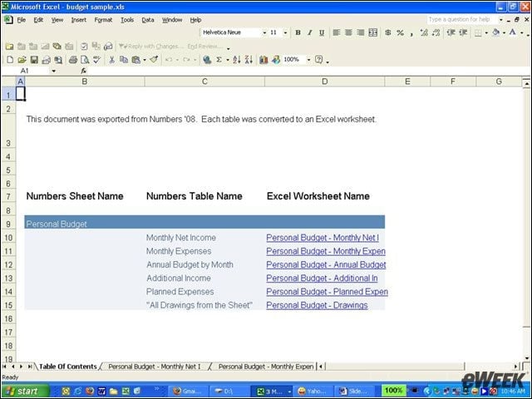532x399 pixels.
Task: Open Print Preview from the toolbar
Action: coord(85,60)
